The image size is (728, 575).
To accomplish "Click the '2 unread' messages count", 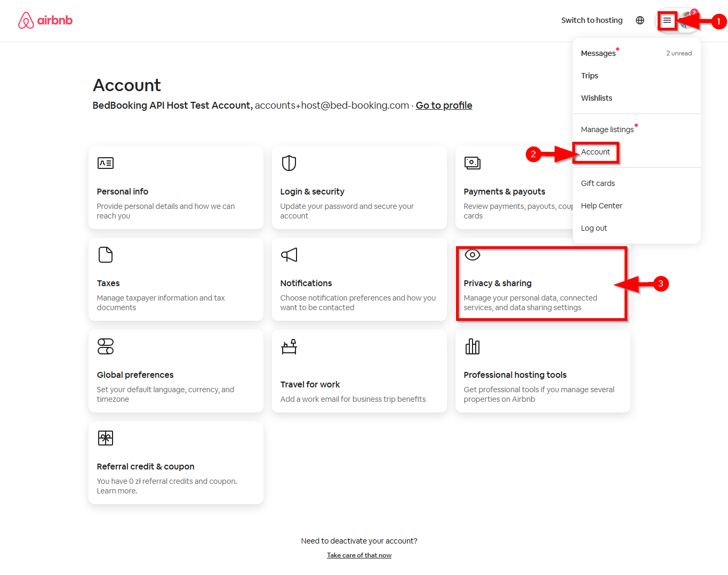I will [x=678, y=53].
